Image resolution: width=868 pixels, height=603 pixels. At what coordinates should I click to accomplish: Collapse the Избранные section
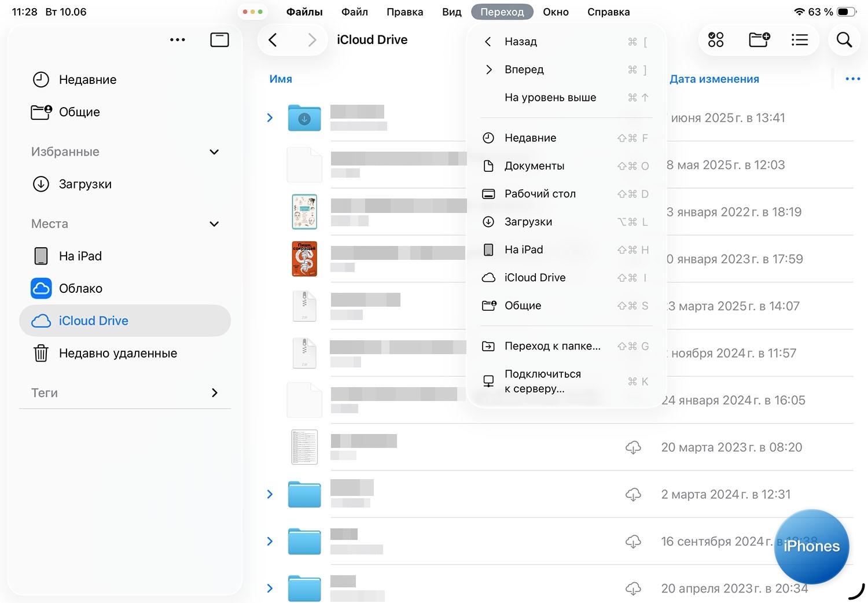pyautogui.click(x=214, y=152)
